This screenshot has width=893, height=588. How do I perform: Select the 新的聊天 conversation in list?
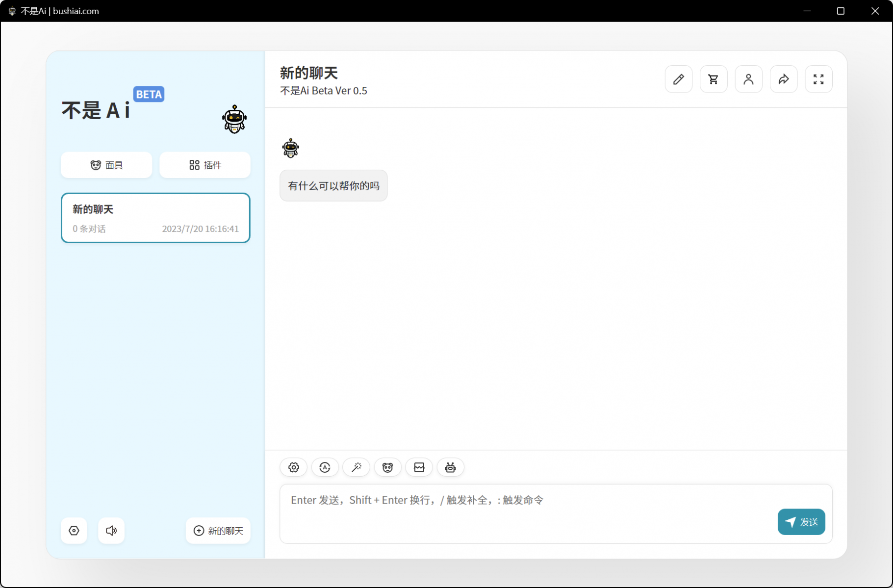click(x=155, y=218)
